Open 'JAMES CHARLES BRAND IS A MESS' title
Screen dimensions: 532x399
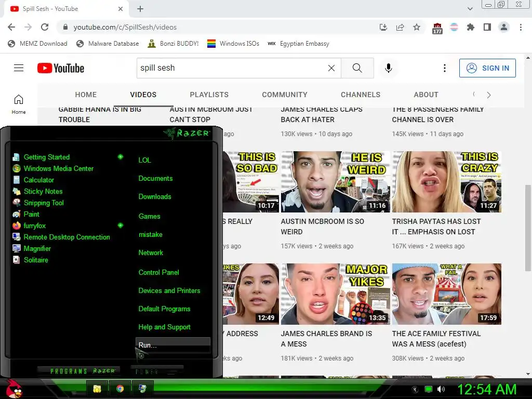coord(326,339)
